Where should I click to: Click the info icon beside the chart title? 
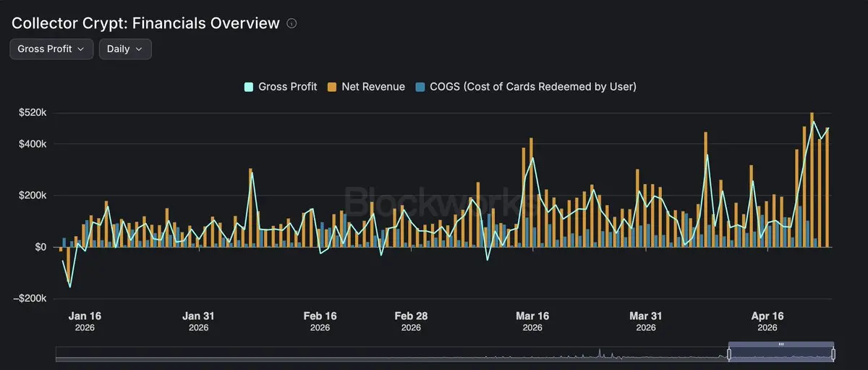[x=292, y=23]
